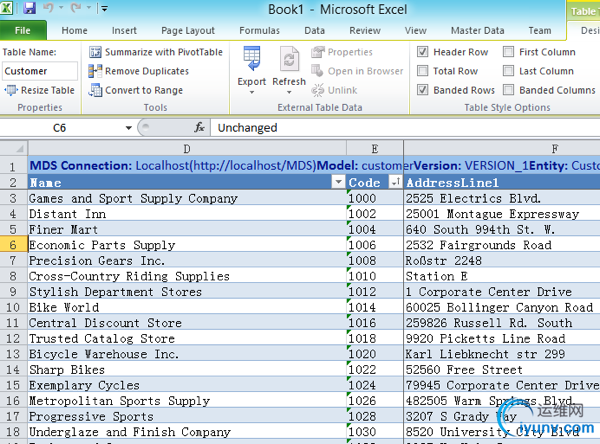Click cell Precision Gears Inc.
Image resolution: width=600 pixels, height=444 pixels.
(x=187, y=261)
